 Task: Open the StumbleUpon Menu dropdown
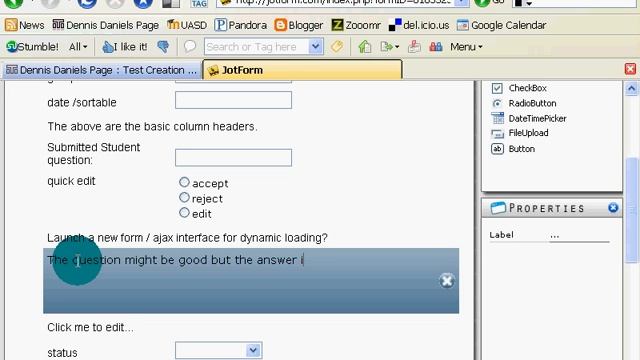coord(466,47)
